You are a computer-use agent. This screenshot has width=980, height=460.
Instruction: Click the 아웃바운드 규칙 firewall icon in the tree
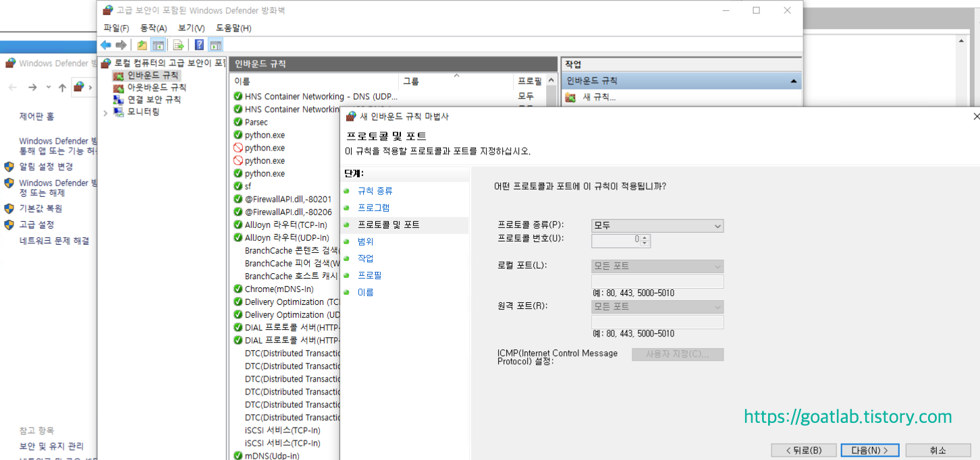[x=119, y=88]
